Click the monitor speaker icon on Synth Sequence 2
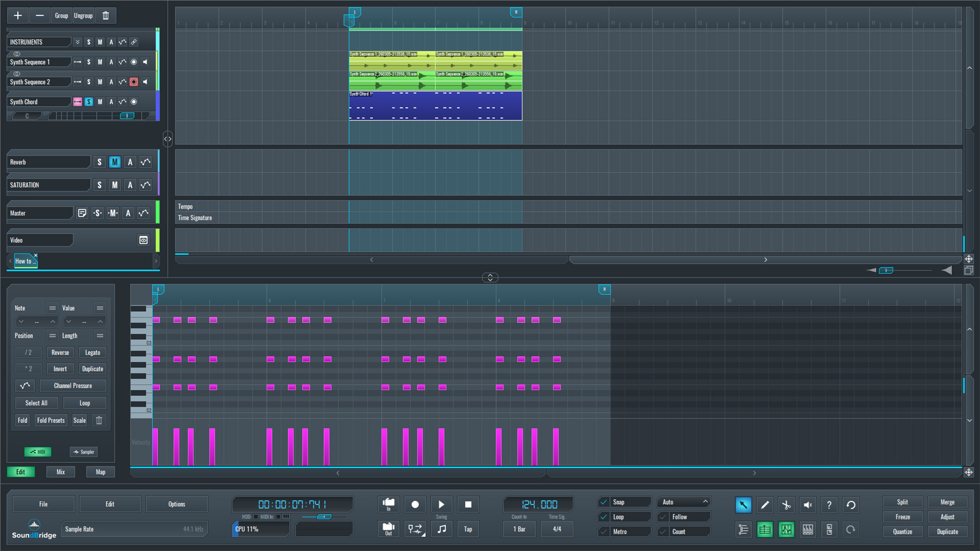Screen dimensions: 980x551 (x=145, y=82)
